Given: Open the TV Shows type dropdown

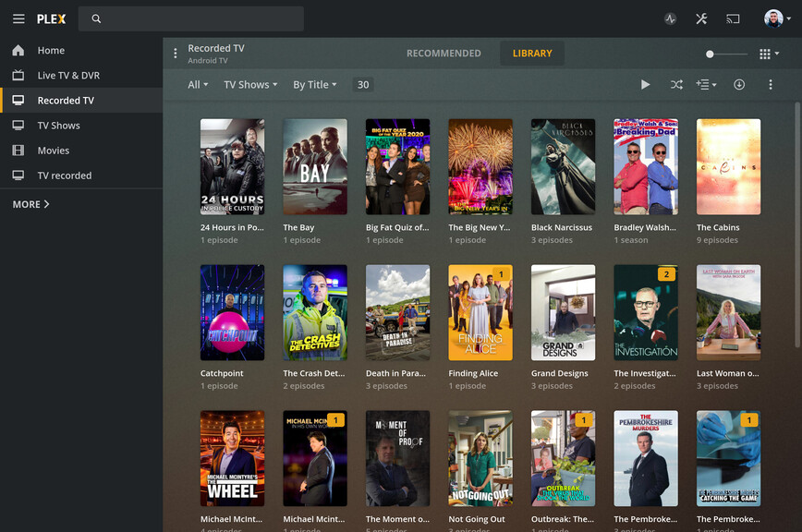Looking at the screenshot, I should (x=250, y=85).
